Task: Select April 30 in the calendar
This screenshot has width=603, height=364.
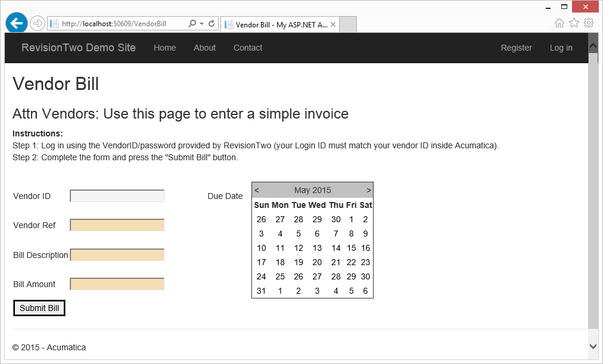Action: 335,219
